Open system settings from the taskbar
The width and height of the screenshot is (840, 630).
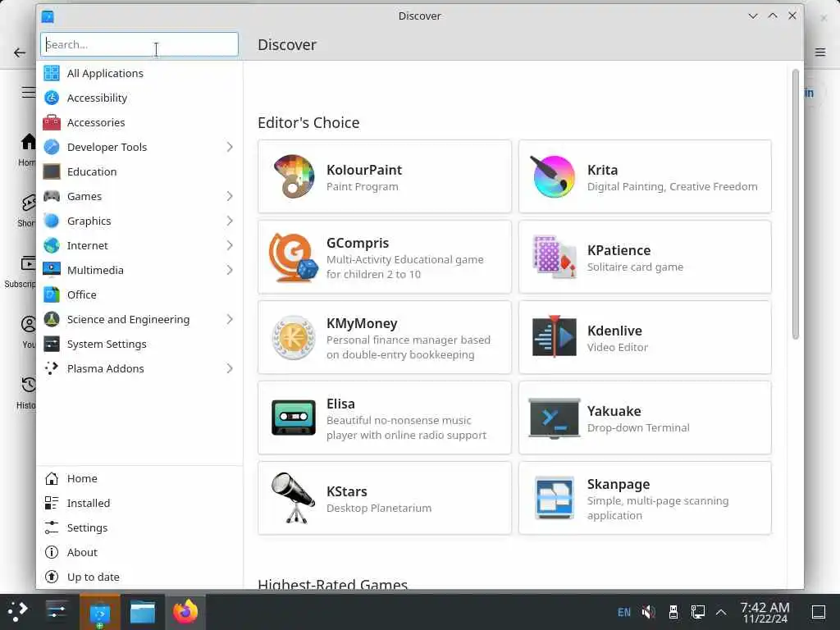click(57, 612)
